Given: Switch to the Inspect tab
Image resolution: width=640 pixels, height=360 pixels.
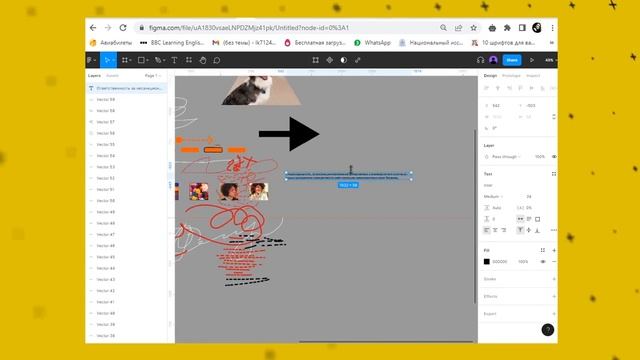Looking at the screenshot, I should point(533,76).
